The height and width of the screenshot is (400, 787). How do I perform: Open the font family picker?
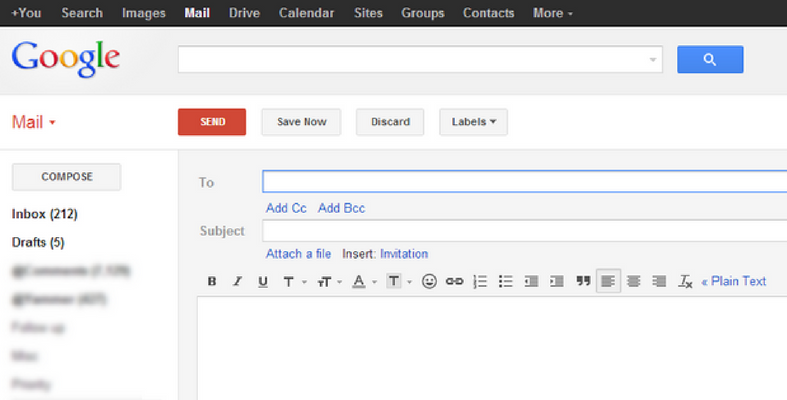tap(294, 281)
